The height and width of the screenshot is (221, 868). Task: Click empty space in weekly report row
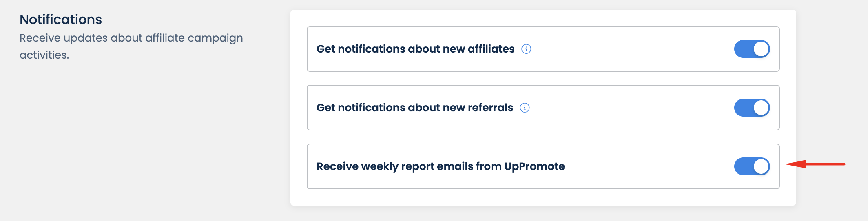coord(649,167)
